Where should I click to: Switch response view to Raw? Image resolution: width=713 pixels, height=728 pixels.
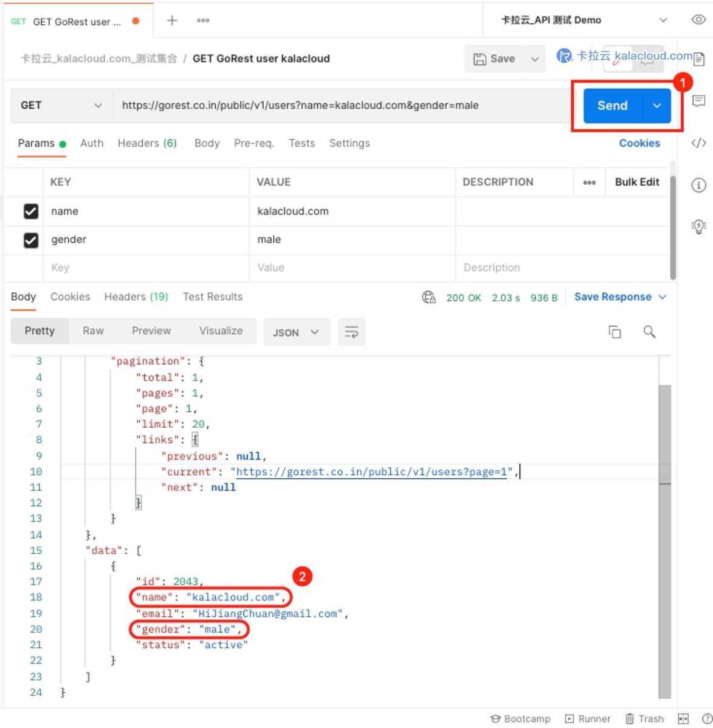coord(93,331)
